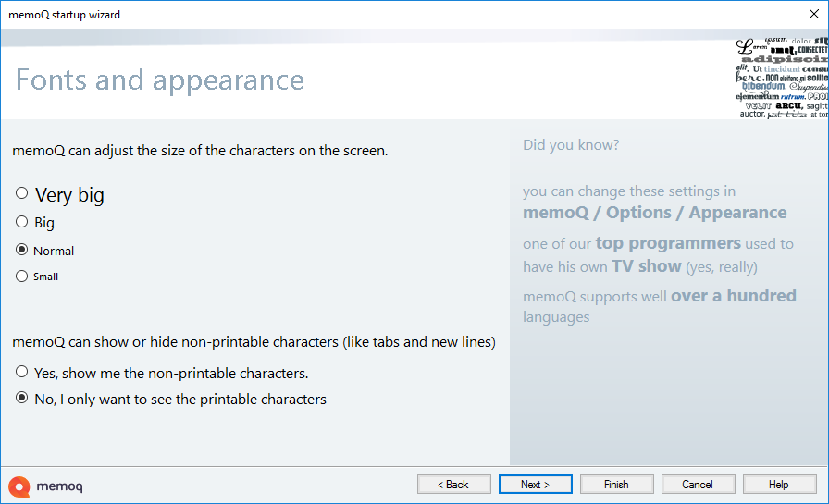Viewport: 829px width, 504px height.
Task: Select the Very big font size option
Action: 22,194
